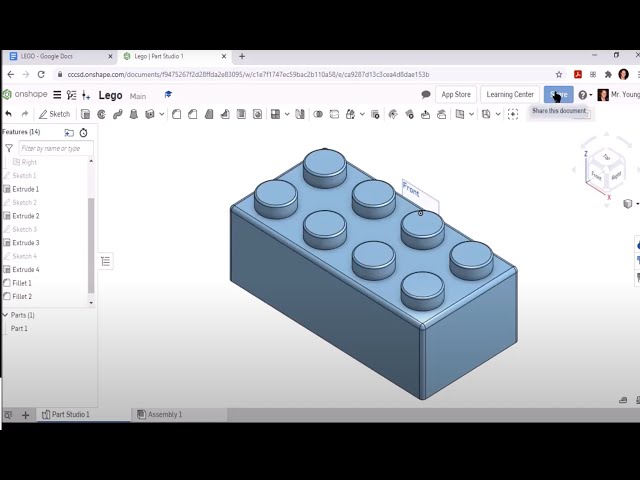Select the Plane tool icon

[460, 114]
